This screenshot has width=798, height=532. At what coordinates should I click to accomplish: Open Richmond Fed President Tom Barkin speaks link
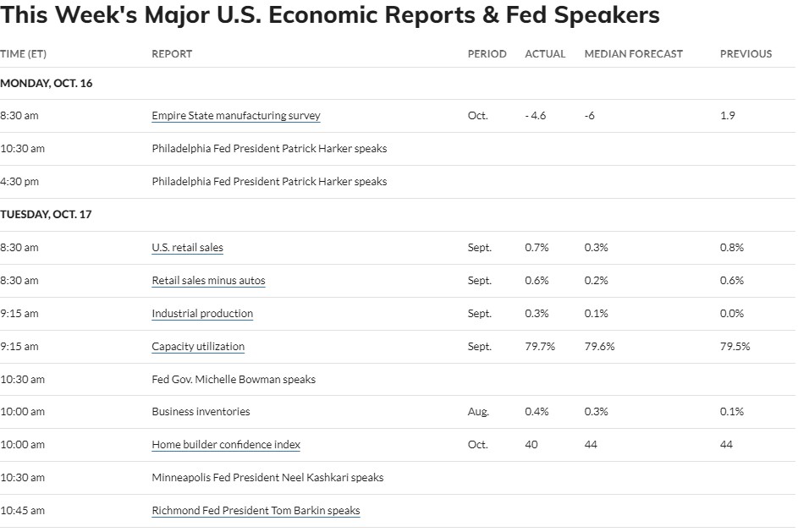point(256,511)
